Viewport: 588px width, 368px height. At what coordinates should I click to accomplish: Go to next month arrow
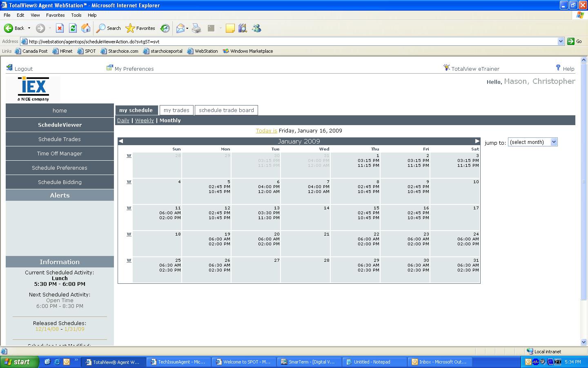(477, 141)
